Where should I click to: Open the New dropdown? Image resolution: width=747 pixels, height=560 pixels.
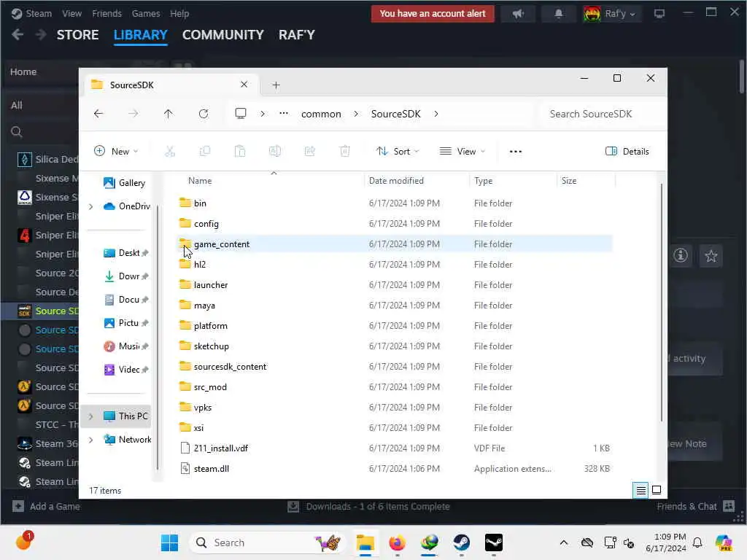[x=115, y=152]
